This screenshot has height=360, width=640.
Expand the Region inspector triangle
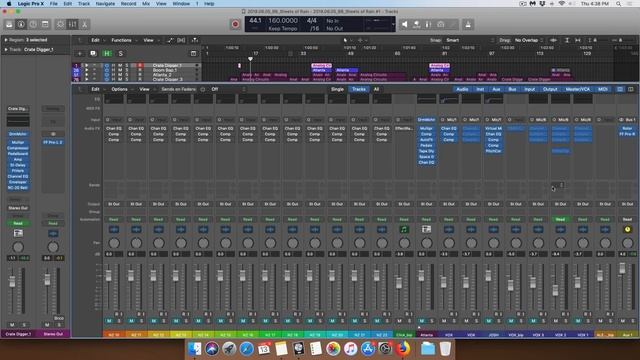pos(6,40)
